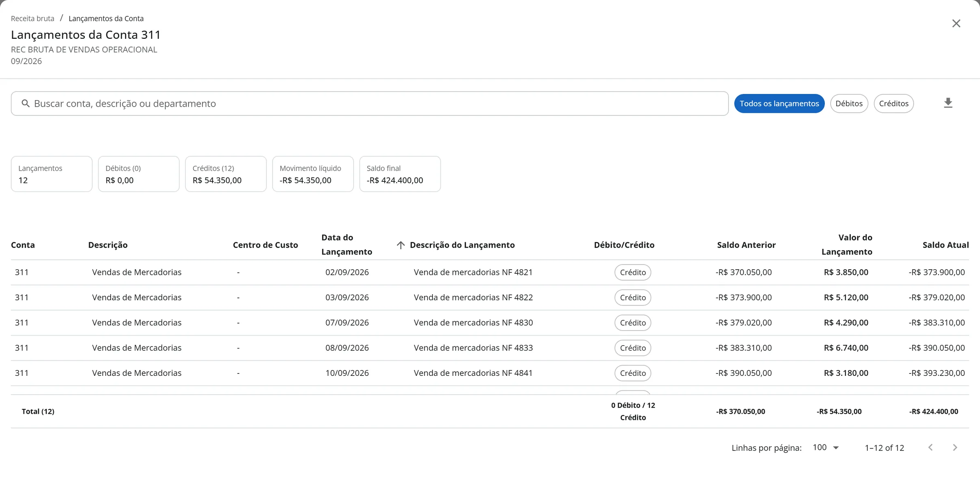
Task: Open rows per page dropdown
Action: point(826,447)
